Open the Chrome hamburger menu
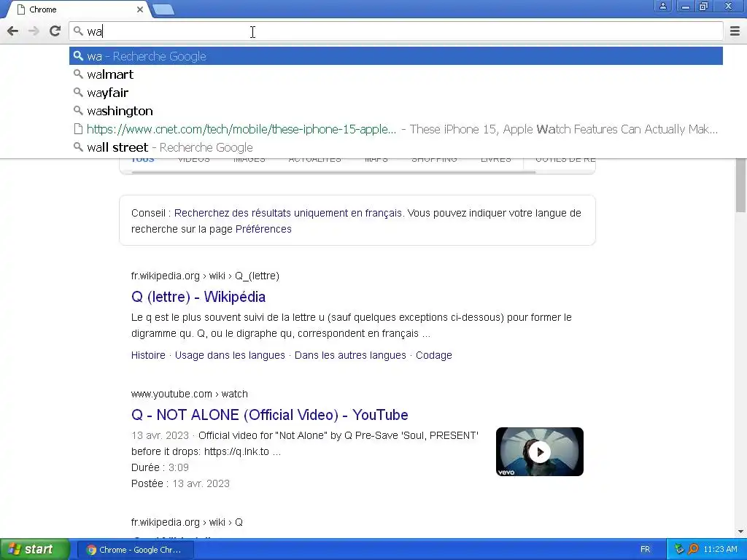 pos(735,31)
